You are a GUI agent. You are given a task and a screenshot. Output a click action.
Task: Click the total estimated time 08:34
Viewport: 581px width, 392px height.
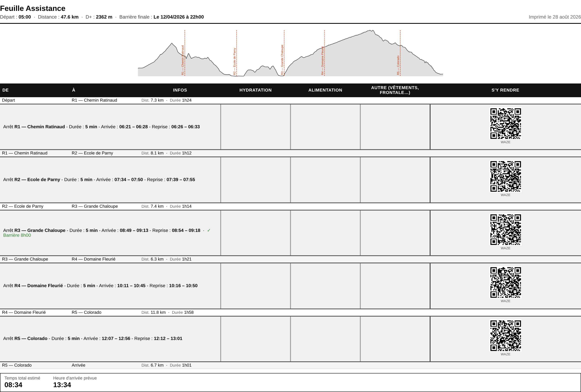14,385
